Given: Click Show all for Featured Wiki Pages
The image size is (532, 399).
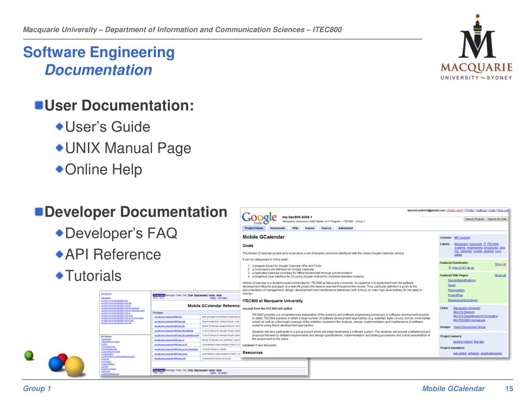Looking at the screenshot, I should (x=500, y=275).
